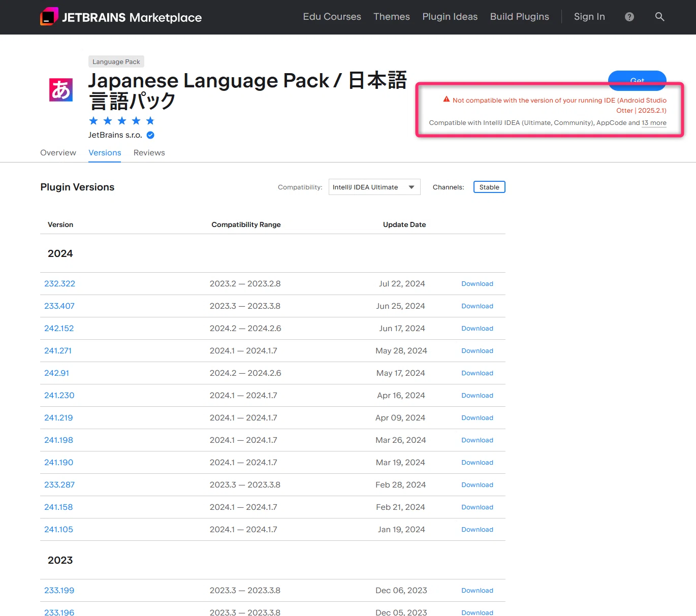Download version 241.198

point(477,440)
